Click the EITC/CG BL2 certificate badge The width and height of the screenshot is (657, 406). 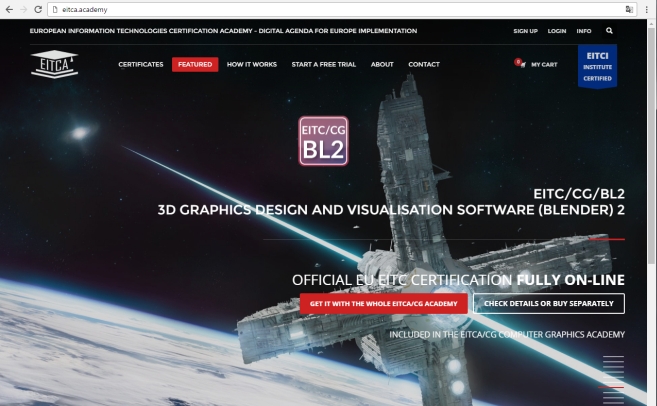323,141
